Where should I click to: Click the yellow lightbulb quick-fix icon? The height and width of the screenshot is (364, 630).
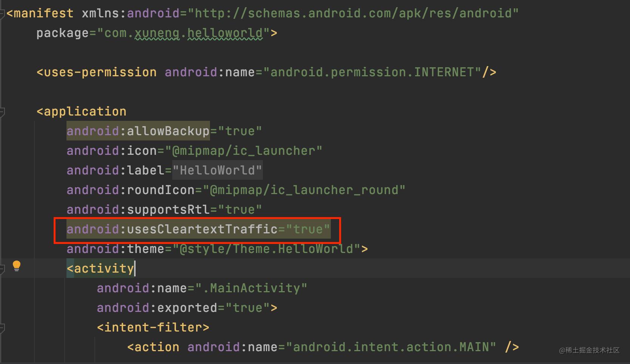coord(17,266)
